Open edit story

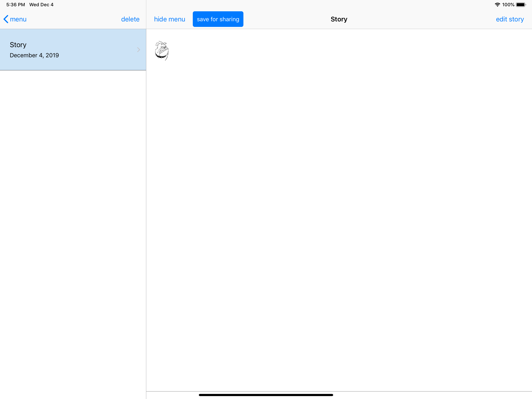tap(510, 19)
